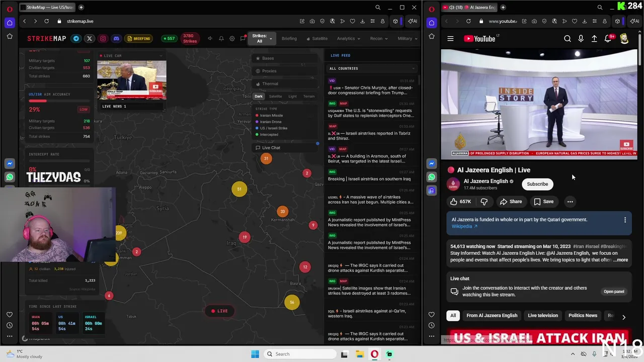Click red LIVE button on map
The width and height of the screenshot is (644, 362).
(219, 311)
